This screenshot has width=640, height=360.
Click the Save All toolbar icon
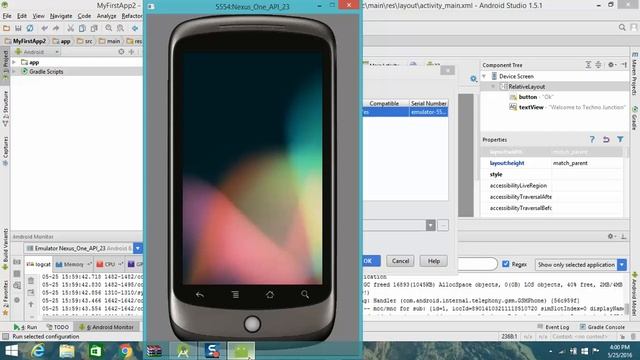tap(18, 28)
